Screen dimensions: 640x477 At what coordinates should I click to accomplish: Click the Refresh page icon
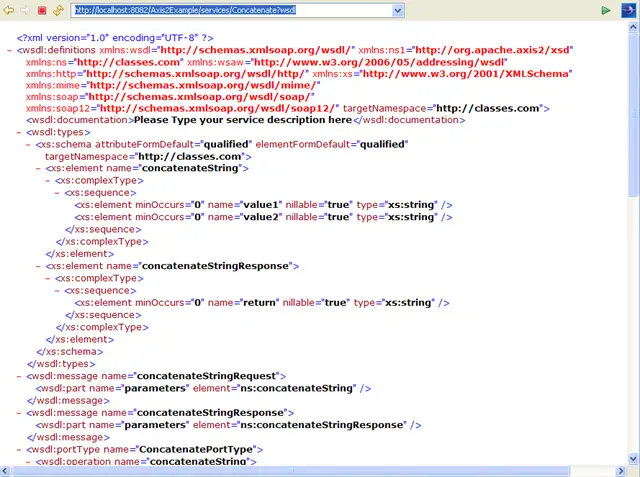58,10
